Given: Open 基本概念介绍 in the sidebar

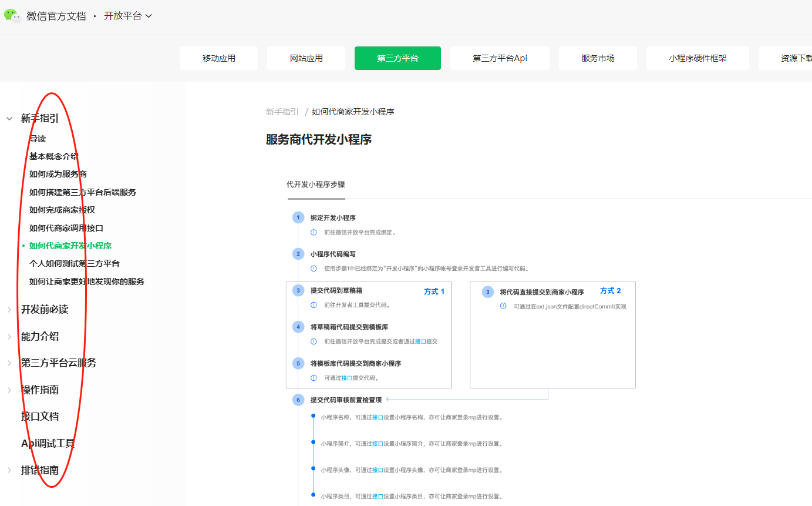Looking at the screenshot, I should tap(54, 156).
